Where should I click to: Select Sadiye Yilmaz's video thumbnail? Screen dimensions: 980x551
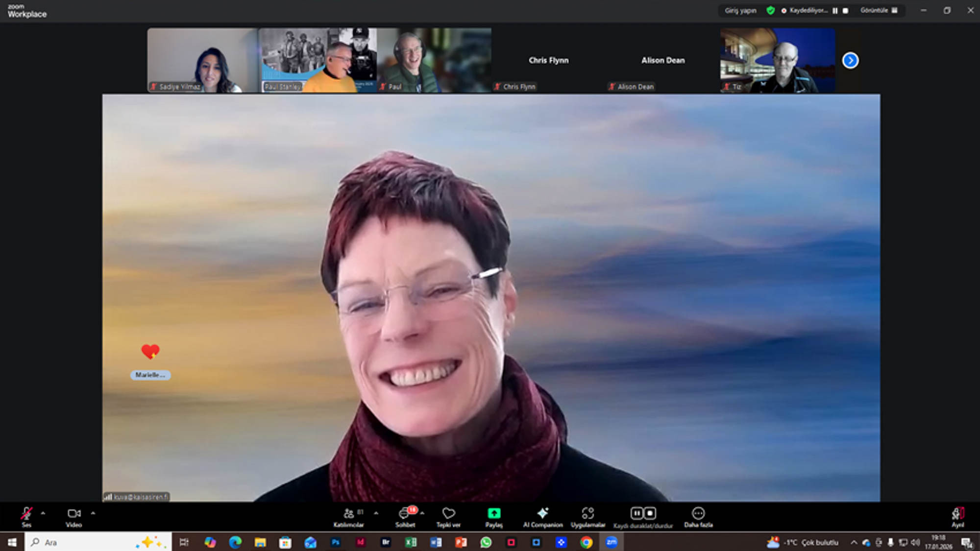click(x=202, y=60)
